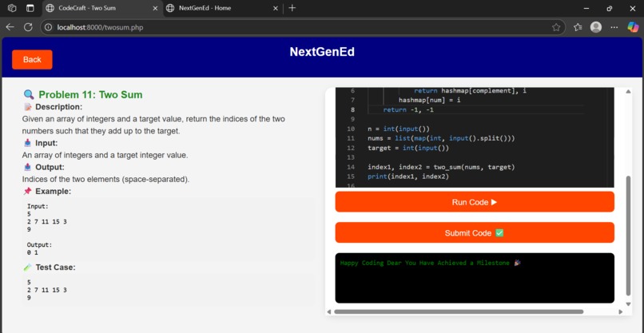Go back to previous page arrow
The height and width of the screenshot is (333, 644).
10,27
